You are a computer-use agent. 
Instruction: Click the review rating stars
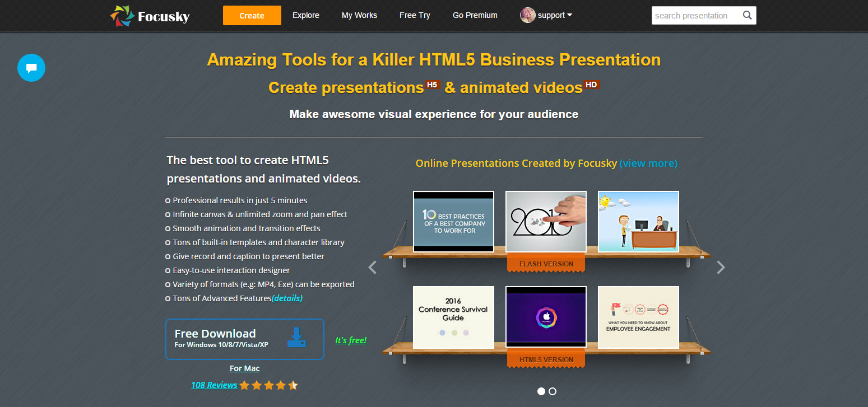click(x=268, y=385)
